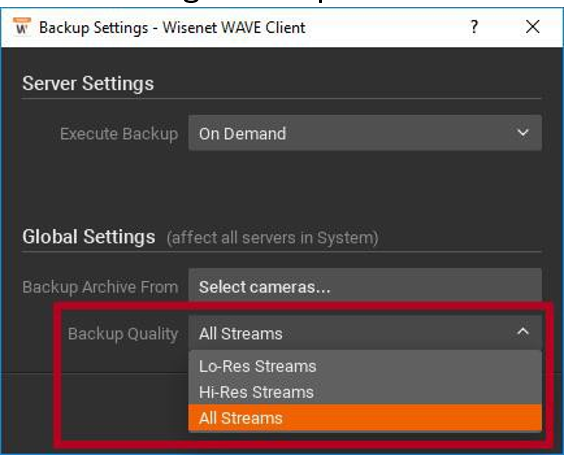564x456 pixels.
Task: Click the empty Server Settings area below Execute Backup
Action: pyautogui.click(x=282, y=183)
